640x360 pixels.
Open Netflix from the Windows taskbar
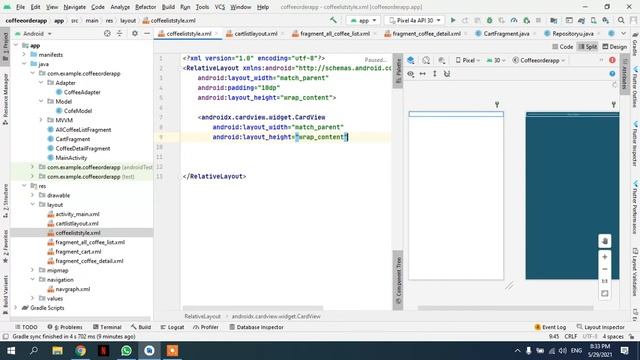point(103,351)
